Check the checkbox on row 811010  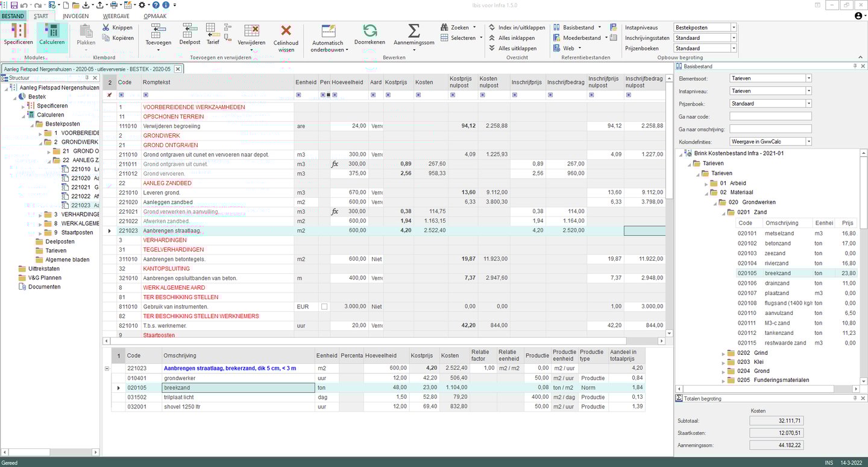[x=323, y=307]
